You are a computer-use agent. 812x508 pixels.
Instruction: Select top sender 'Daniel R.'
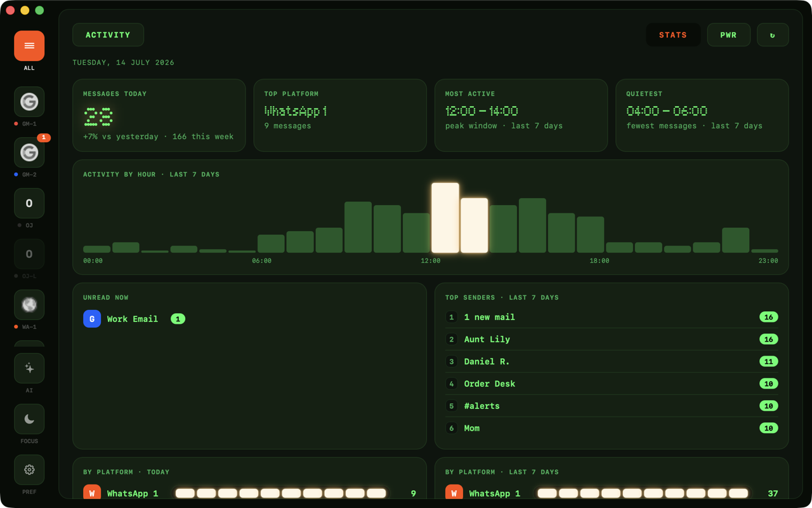coord(612,361)
